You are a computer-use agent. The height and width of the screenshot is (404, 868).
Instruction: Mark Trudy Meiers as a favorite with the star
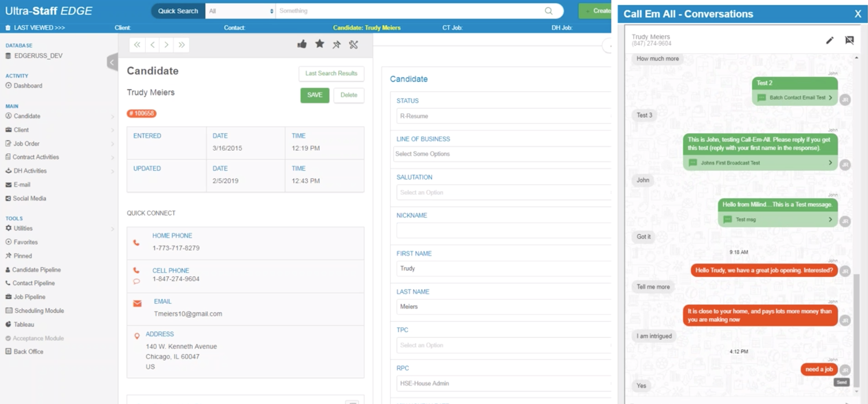coord(319,44)
